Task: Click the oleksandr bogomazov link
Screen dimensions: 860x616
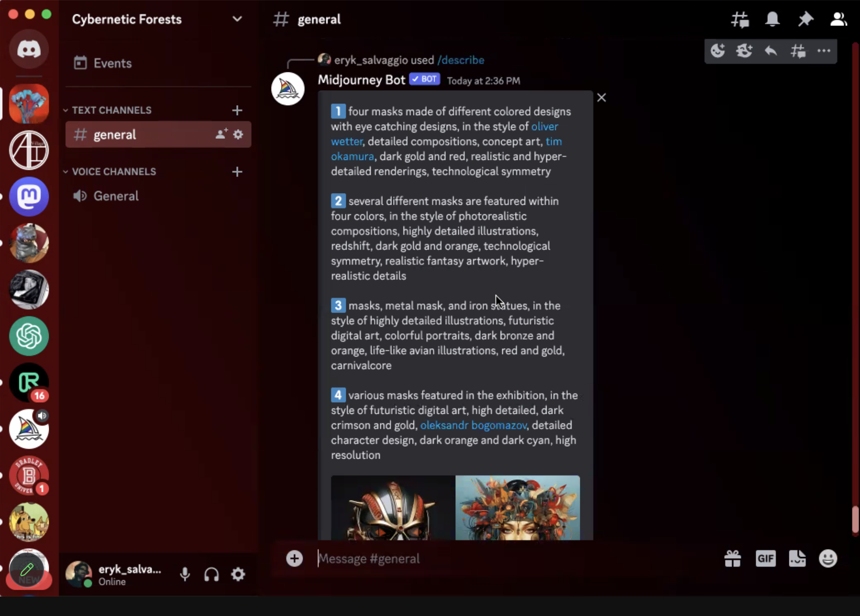Action: point(473,425)
